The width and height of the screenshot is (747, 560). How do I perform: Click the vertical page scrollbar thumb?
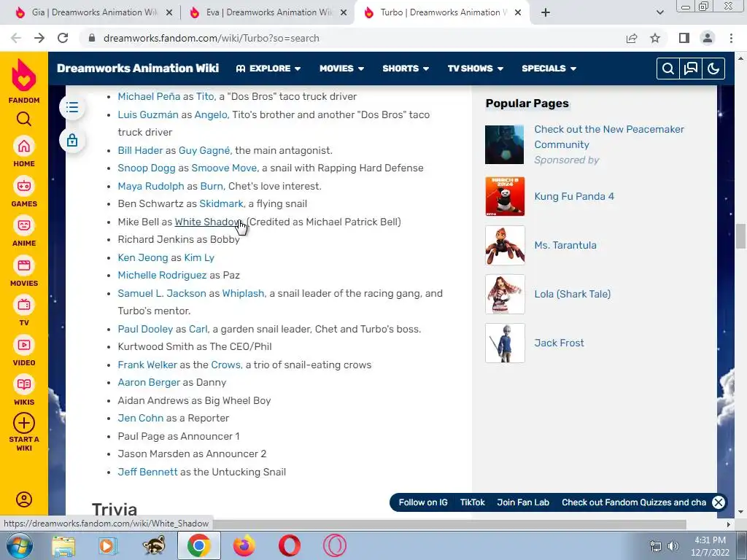(740, 236)
